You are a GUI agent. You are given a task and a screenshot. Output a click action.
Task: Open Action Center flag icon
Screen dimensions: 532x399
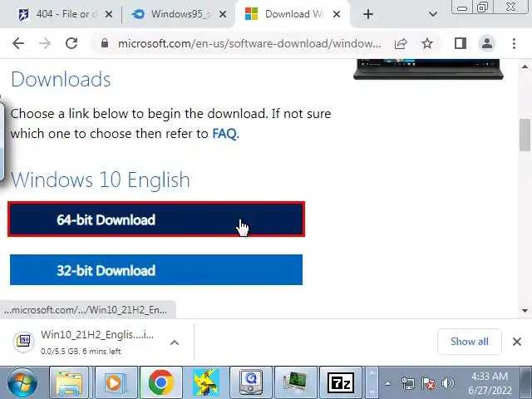click(428, 384)
